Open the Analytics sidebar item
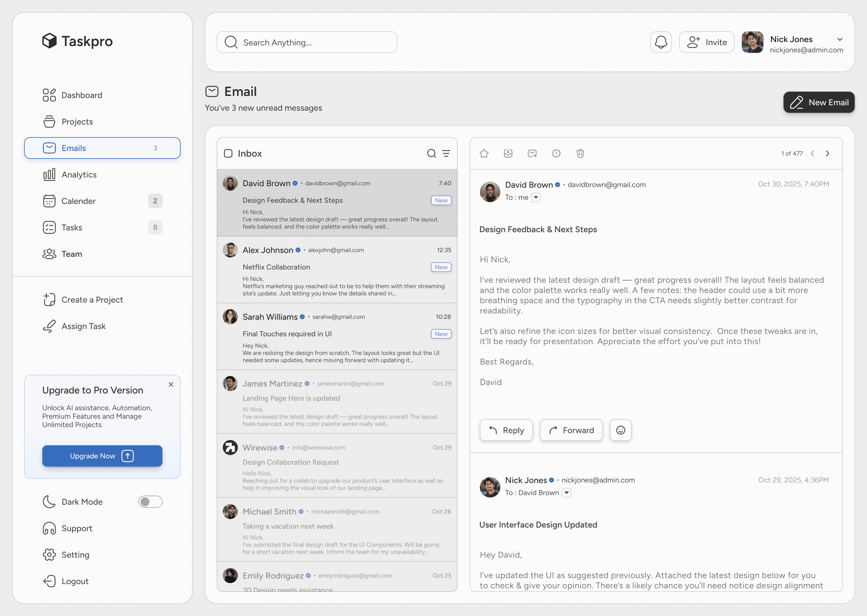The width and height of the screenshot is (867, 616). point(79,174)
